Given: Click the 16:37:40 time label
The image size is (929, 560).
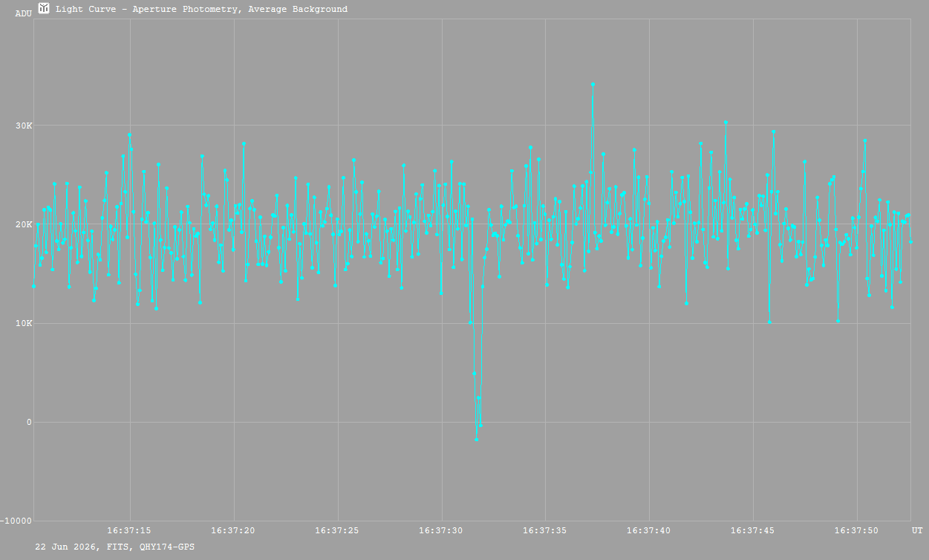Looking at the screenshot, I should (649, 530).
